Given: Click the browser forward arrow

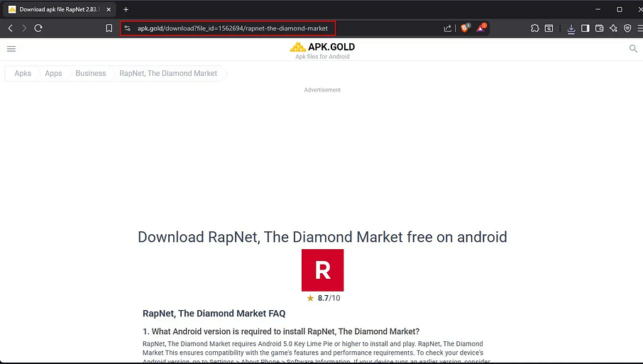Looking at the screenshot, I should (24, 28).
